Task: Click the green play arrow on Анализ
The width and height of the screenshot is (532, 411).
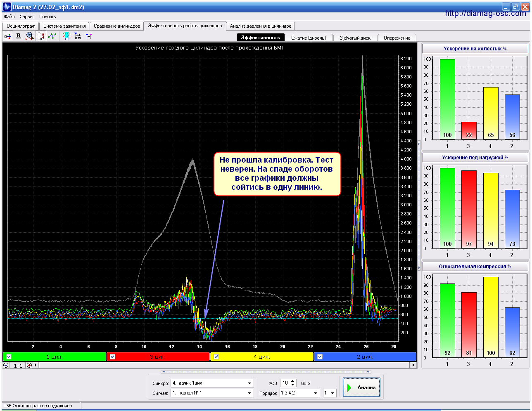Action: click(x=349, y=387)
